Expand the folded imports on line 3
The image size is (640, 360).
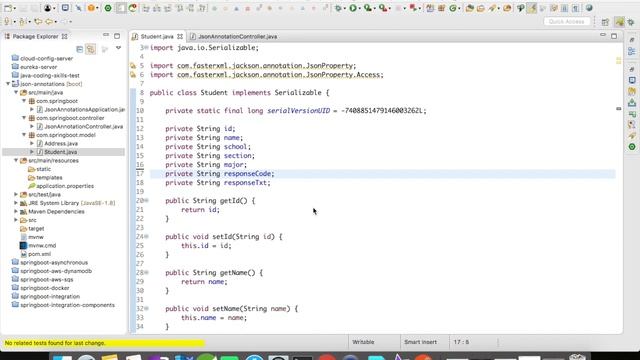pos(146,48)
